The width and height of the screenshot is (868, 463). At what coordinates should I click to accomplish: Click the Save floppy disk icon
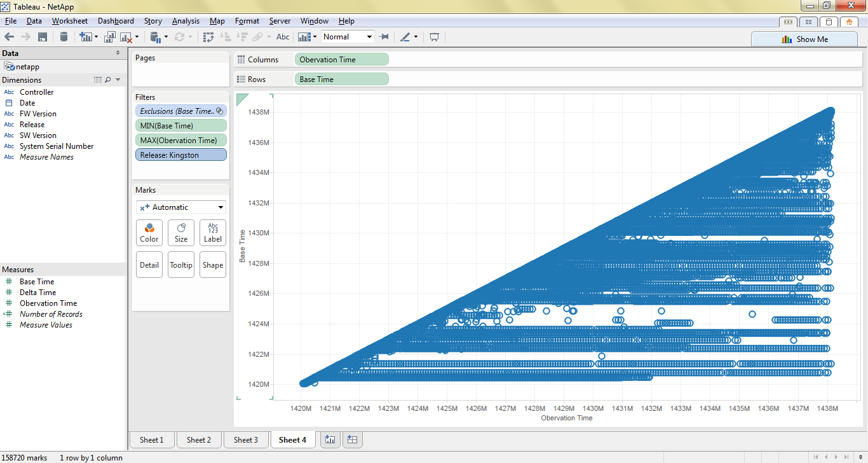coord(43,37)
